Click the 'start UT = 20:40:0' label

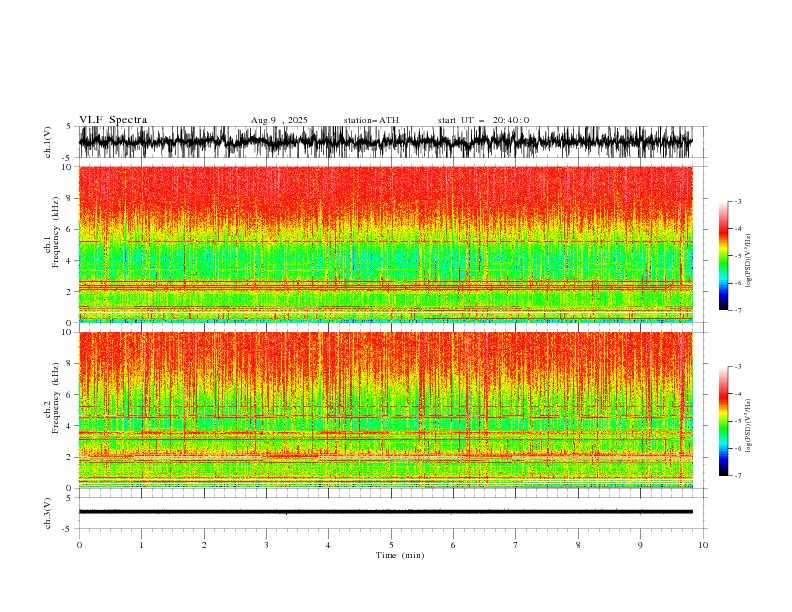click(483, 120)
